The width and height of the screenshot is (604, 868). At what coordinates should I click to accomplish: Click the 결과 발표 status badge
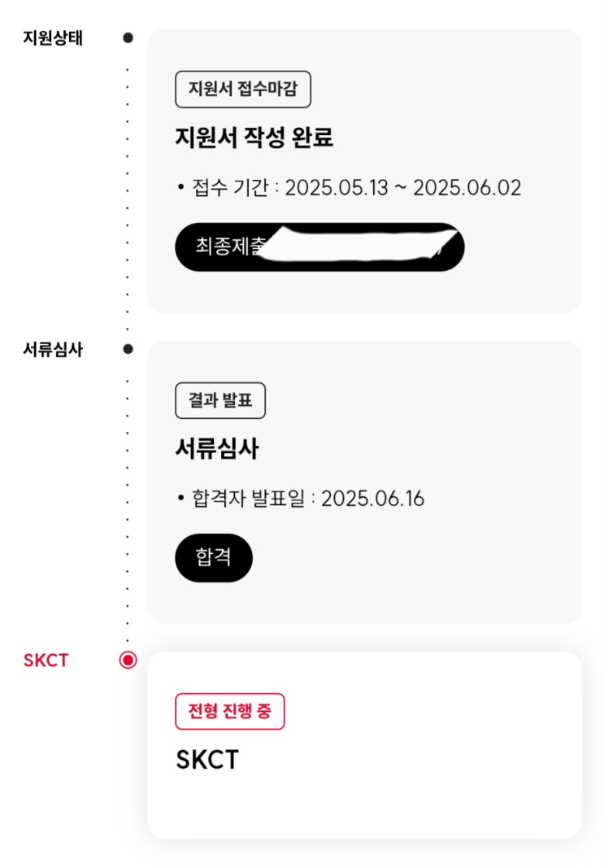click(220, 400)
